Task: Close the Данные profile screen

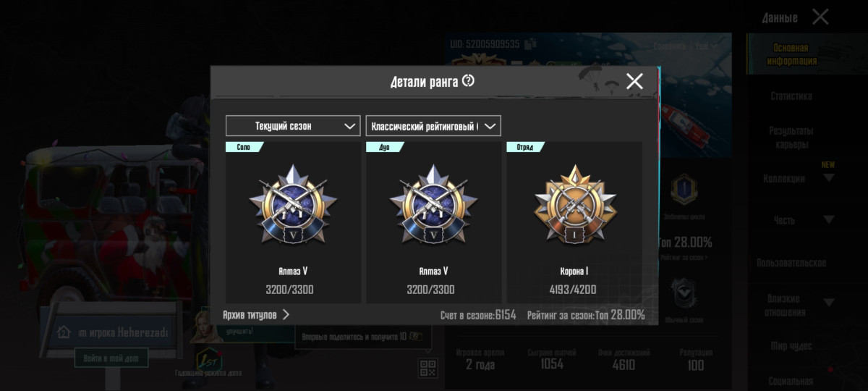Action: [x=820, y=17]
